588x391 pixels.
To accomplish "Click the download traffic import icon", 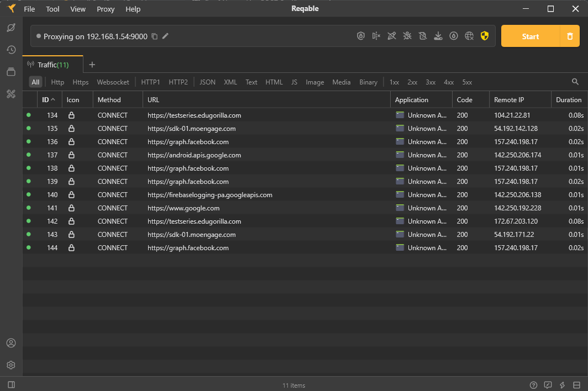I will [x=438, y=35].
